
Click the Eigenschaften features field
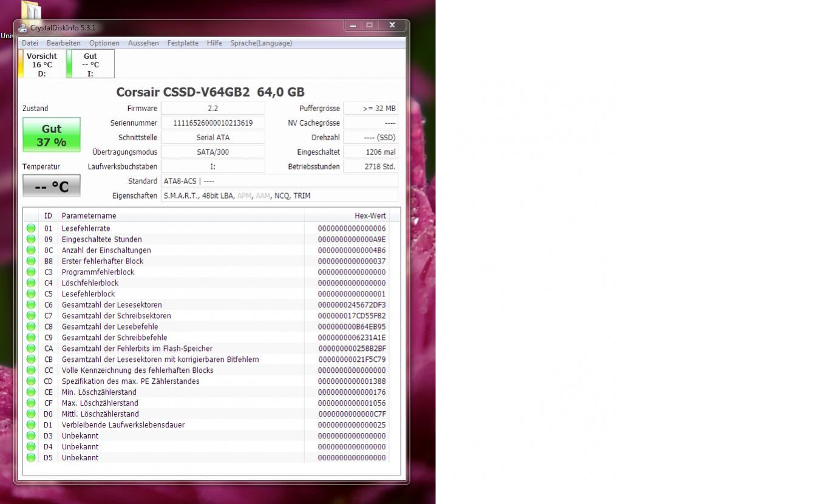point(279,196)
